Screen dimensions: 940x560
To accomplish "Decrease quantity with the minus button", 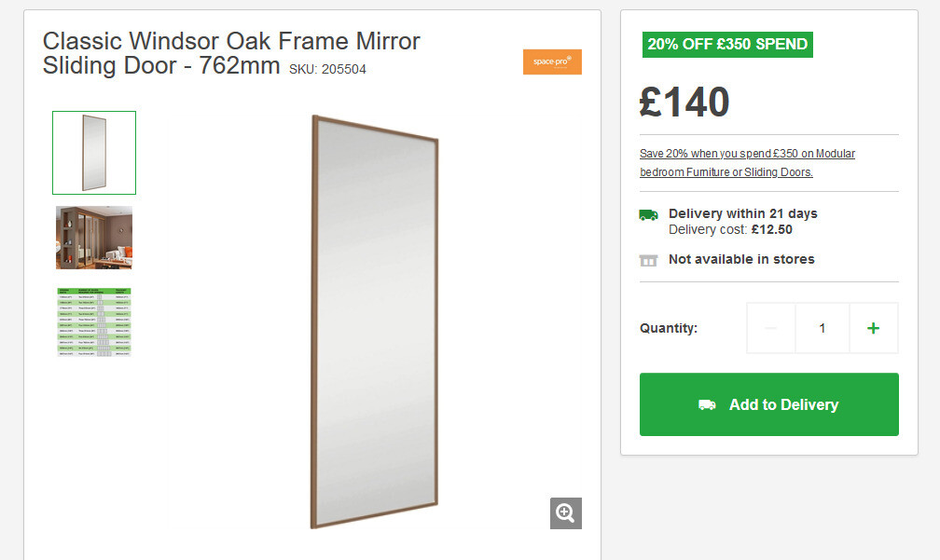I will click(x=770, y=328).
